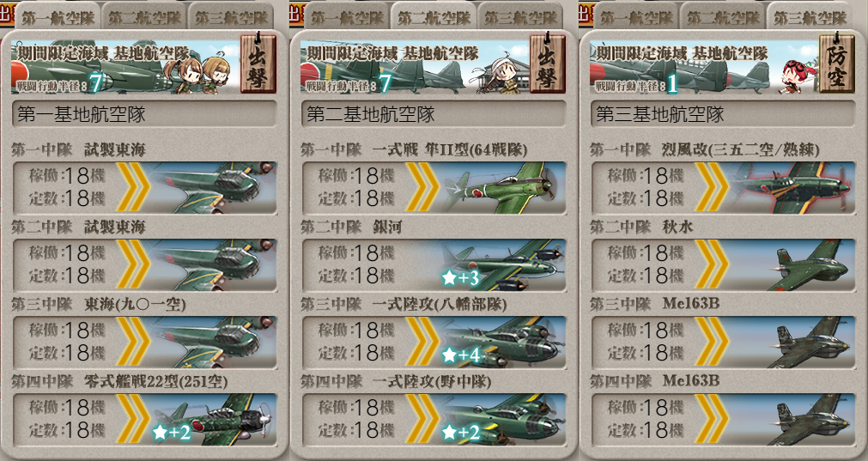Select the 烈風改(三五二空/熟練) plane image

tap(792, 188)
